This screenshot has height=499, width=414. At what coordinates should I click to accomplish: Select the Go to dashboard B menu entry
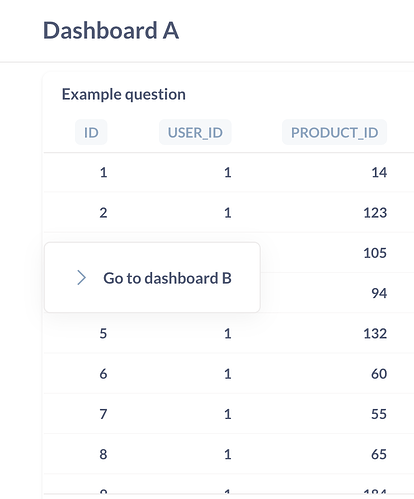pos(152,278)
